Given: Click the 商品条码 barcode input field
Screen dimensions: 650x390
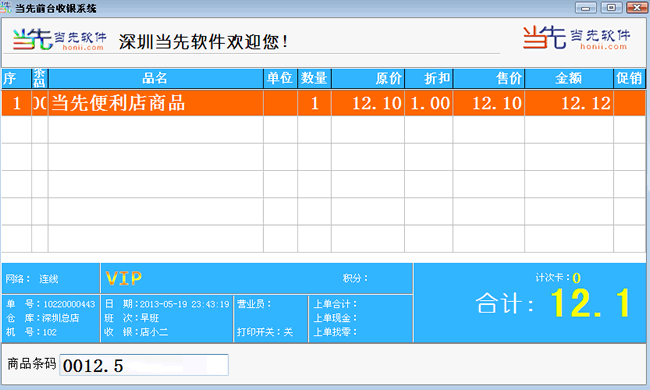Looking at the screenshot, I should point(144,365).
